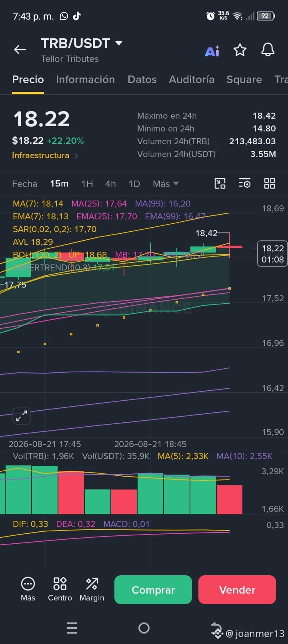288x644 pixels.
Task: Tap the MA(99): 16,20 indicator label
Action: coord(163,204)
